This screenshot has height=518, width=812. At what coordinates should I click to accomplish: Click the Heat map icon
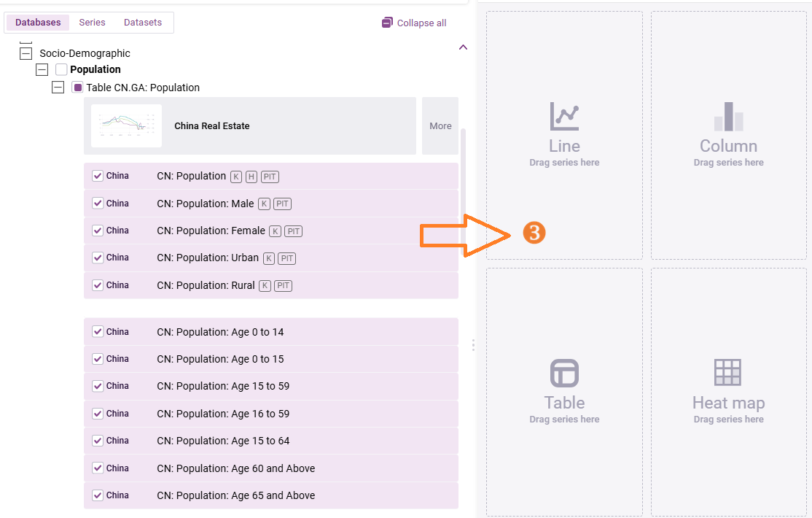(728, 373)
